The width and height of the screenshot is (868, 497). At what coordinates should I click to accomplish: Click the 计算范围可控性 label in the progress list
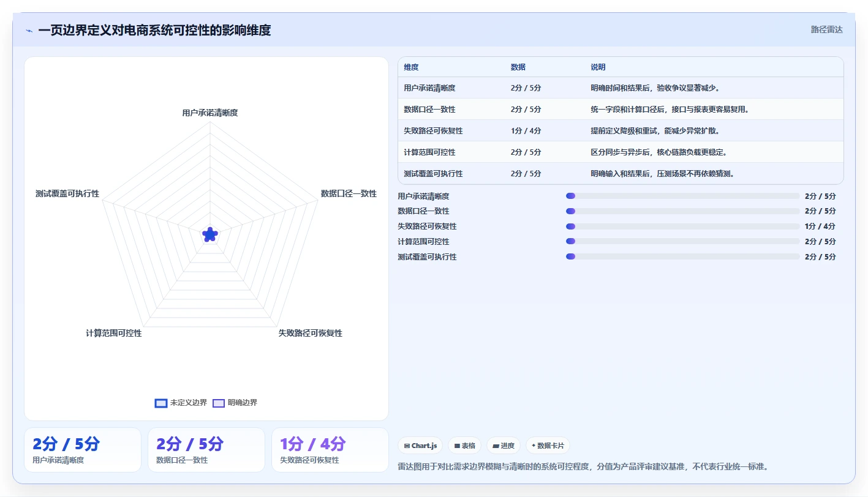coord(423,241)
